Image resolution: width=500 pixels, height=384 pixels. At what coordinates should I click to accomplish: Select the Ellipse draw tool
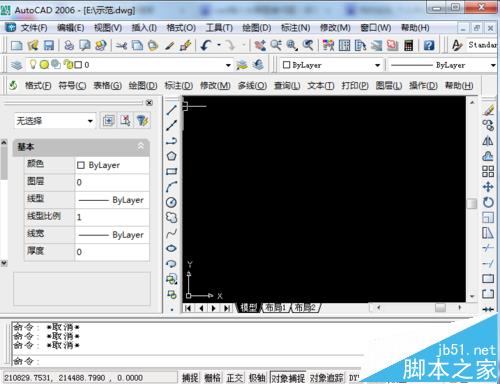[171, 248]
